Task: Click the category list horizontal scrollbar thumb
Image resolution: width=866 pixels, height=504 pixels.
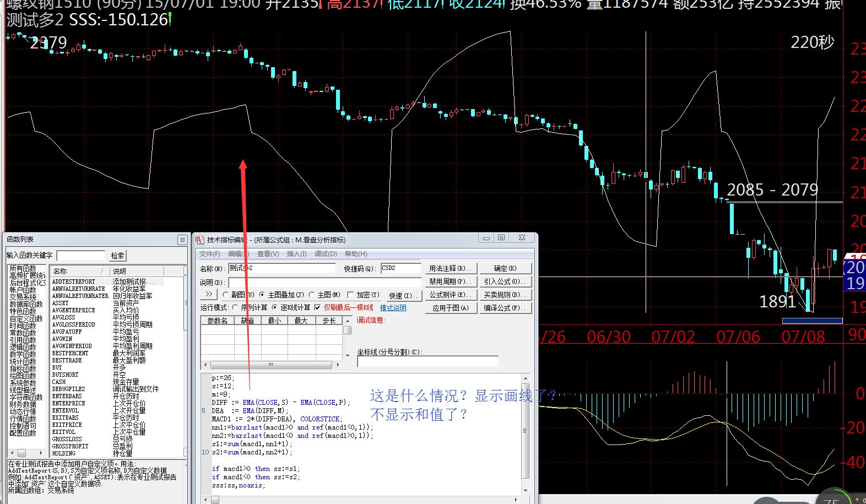Action: 21,453
